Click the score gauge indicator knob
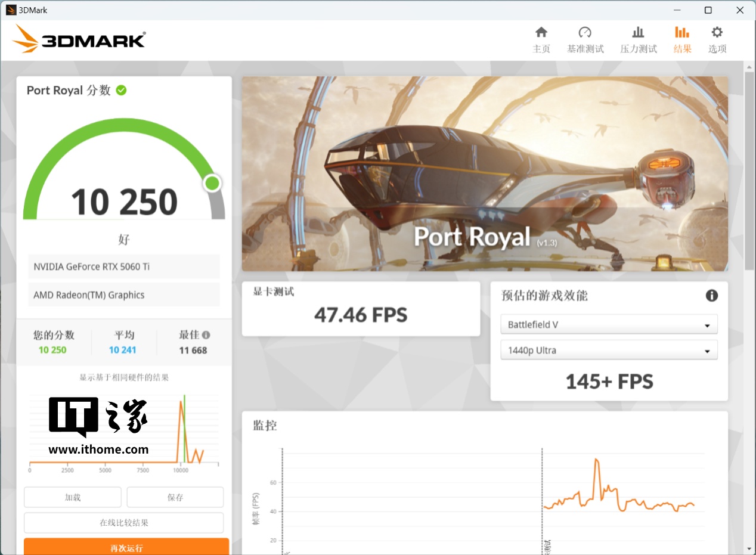Viewport: 756px width, 555px height. pos(212,183)
